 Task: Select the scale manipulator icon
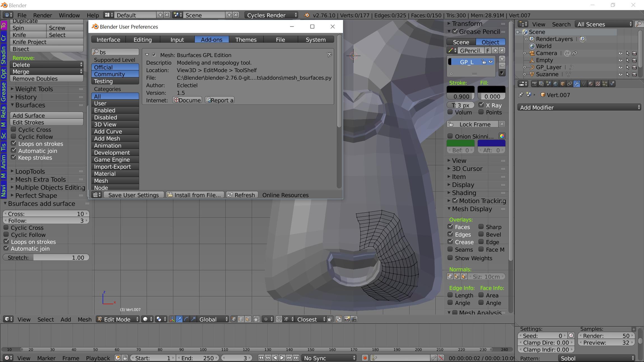[193, 319]
